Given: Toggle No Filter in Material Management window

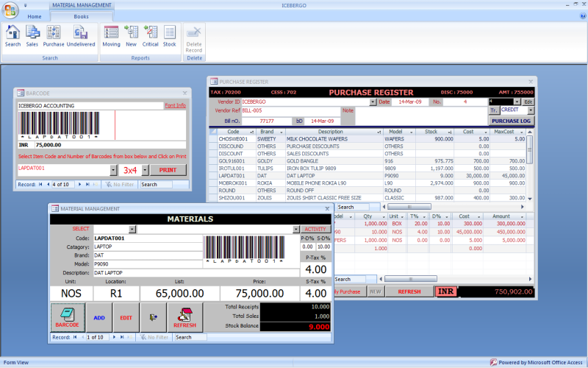Looking at the screenshot, I should [x=154, y=337].
